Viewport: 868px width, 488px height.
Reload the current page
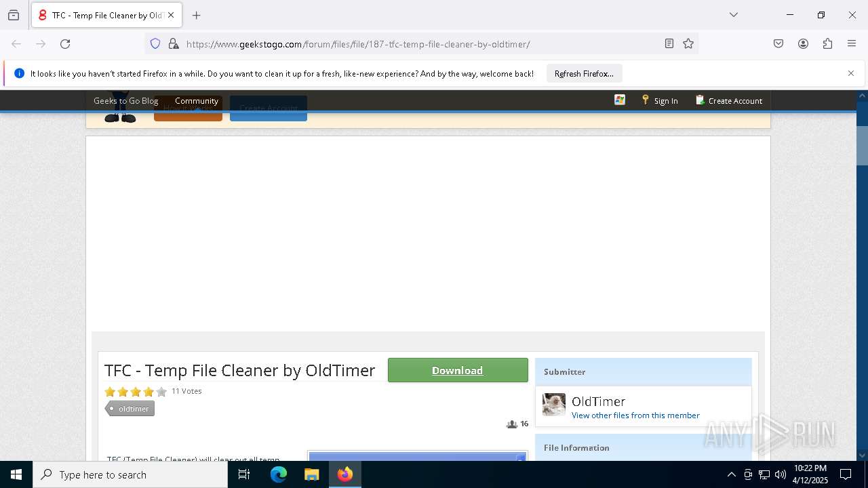tap(65, 44)
